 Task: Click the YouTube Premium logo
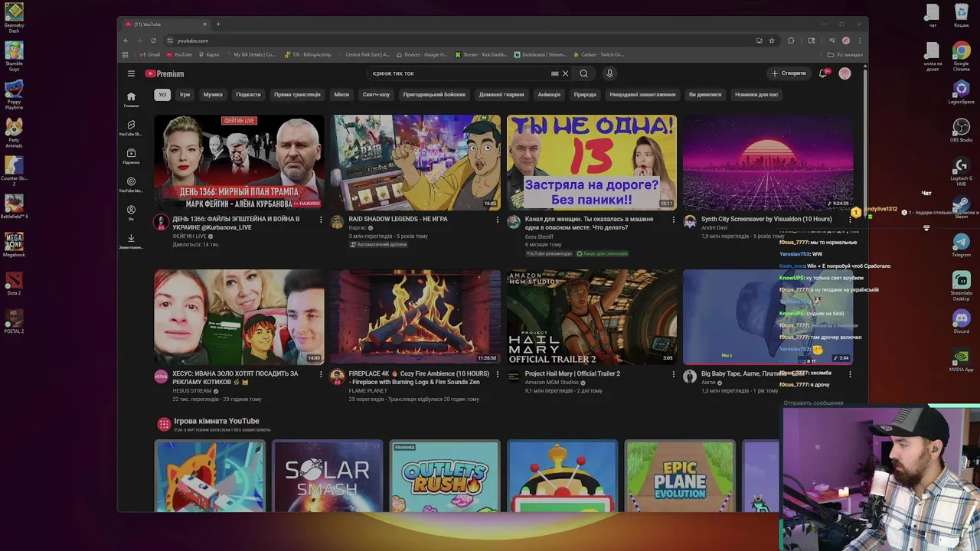pyautogui.click(x=165, y=73)
